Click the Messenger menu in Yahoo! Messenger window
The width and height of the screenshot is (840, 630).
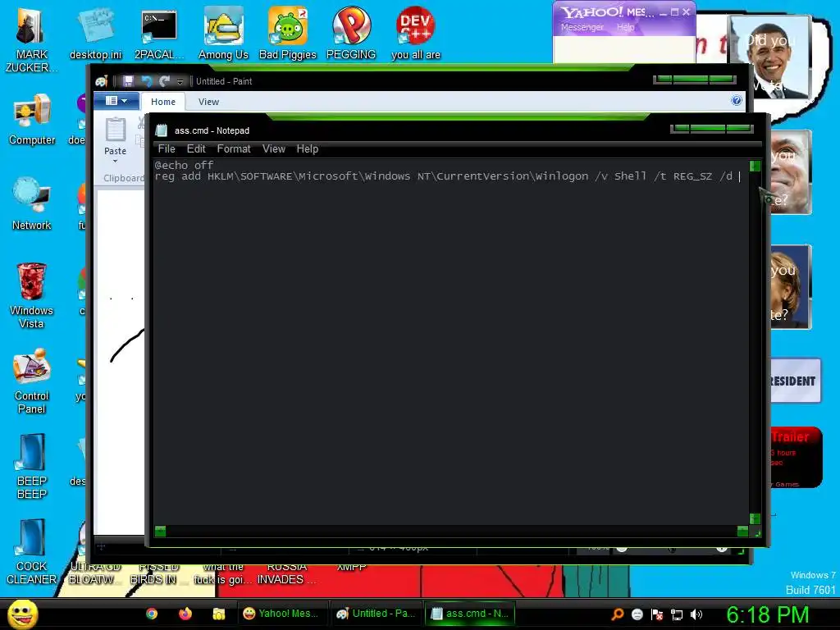tap(582, 27)
